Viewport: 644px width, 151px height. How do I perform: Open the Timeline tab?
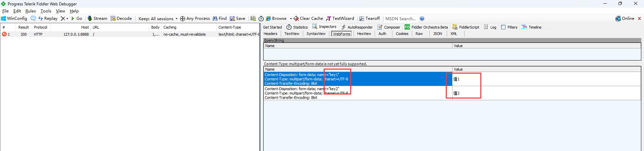click(532, 27)
